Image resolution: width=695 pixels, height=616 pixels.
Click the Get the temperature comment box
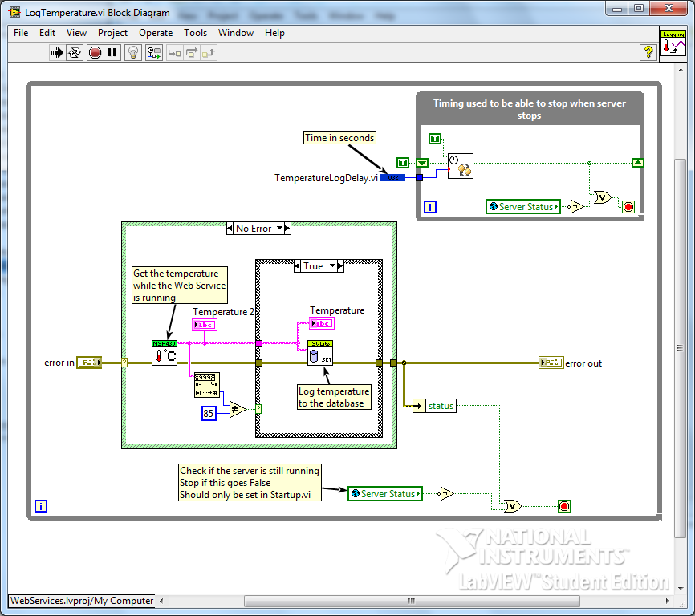(x=180, y=286)
